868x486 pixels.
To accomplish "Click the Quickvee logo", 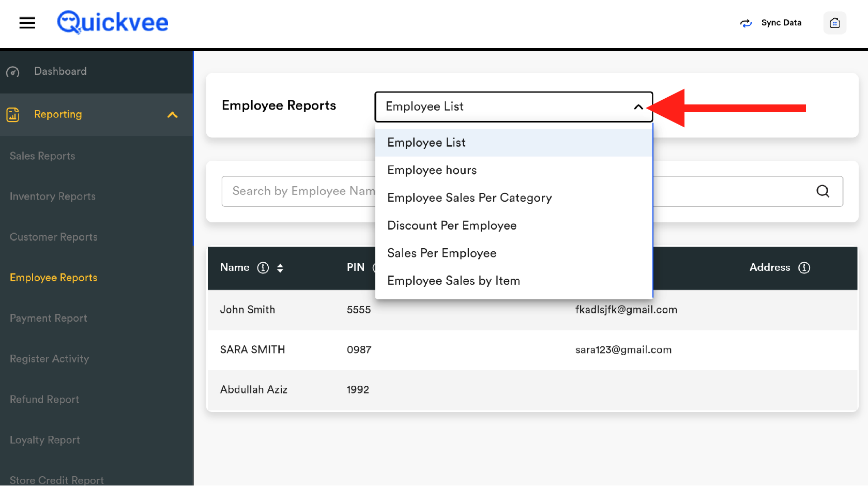I will point(113,23).
